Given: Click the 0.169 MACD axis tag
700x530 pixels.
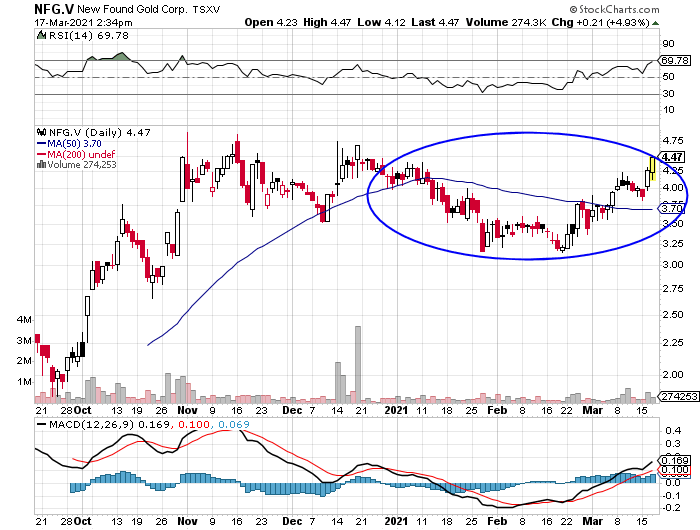Looking at the screenshot, I should 675,460.
